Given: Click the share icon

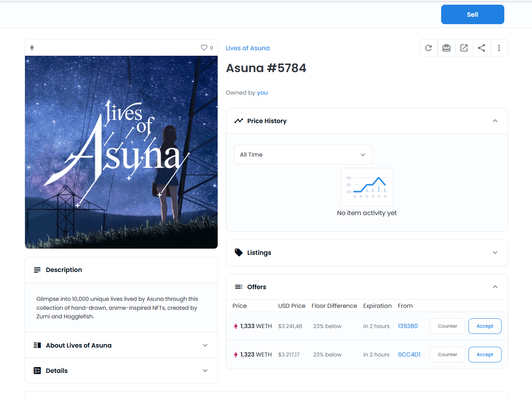Looking at the screenshot, I should [x=481, y=48].
